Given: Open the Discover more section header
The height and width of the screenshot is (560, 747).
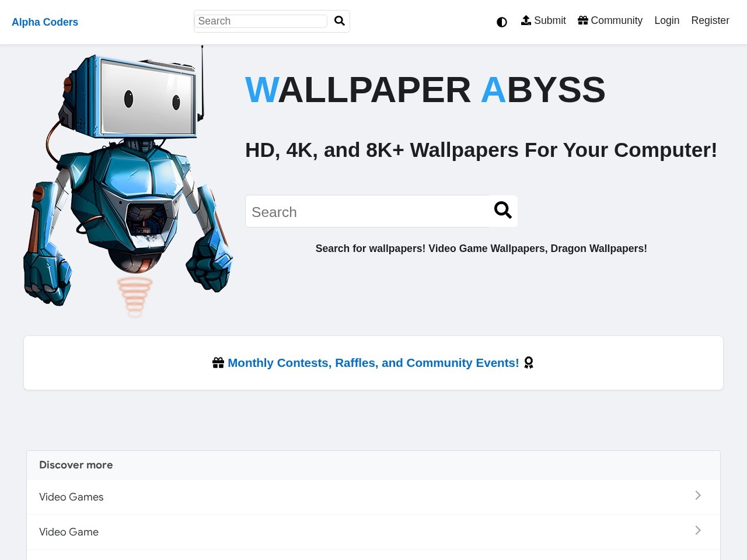Looking at the screenshot, I should pos(76,465).
